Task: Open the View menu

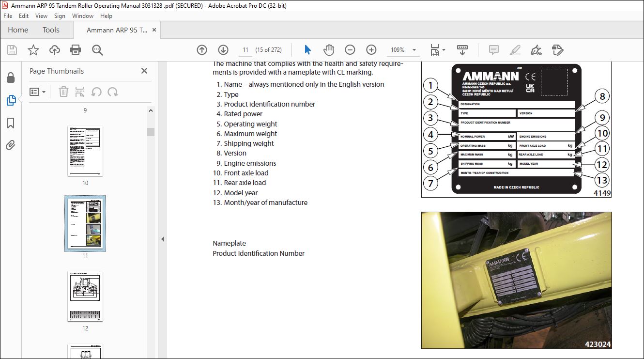Action: click(x=41, y=16)
